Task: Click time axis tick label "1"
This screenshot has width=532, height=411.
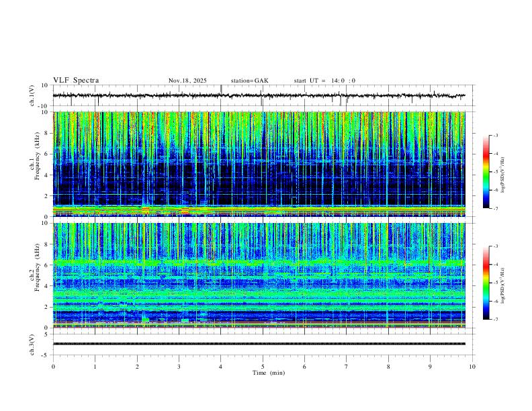Action: (x=95, y=367)
